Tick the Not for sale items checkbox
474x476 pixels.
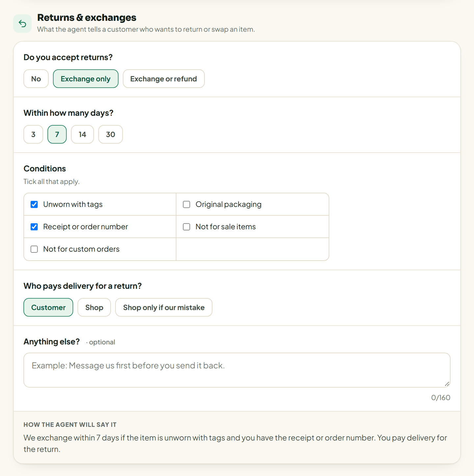click(x=187, y=227)
